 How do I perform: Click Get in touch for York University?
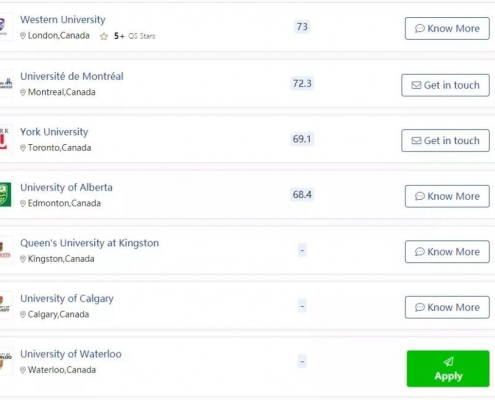445,141
